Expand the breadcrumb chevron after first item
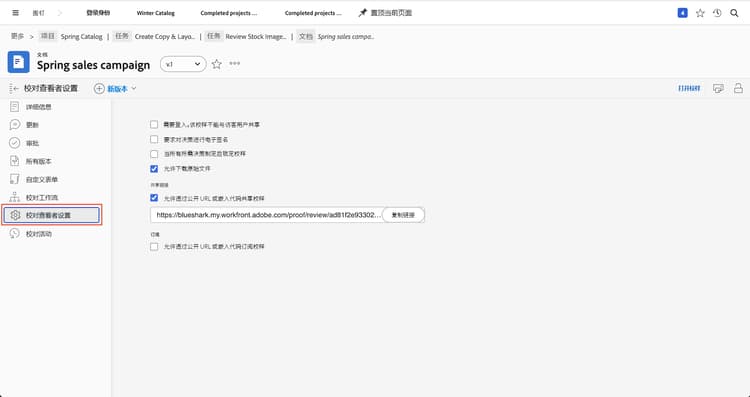This screenshot has width=750, height=397. [x=32, y=36]
